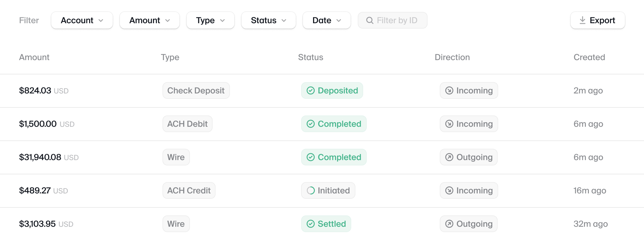This screenshot has height=244, width=644.
Task: Click the checkmark icon on the Deposited status
Action: (311, 90)
